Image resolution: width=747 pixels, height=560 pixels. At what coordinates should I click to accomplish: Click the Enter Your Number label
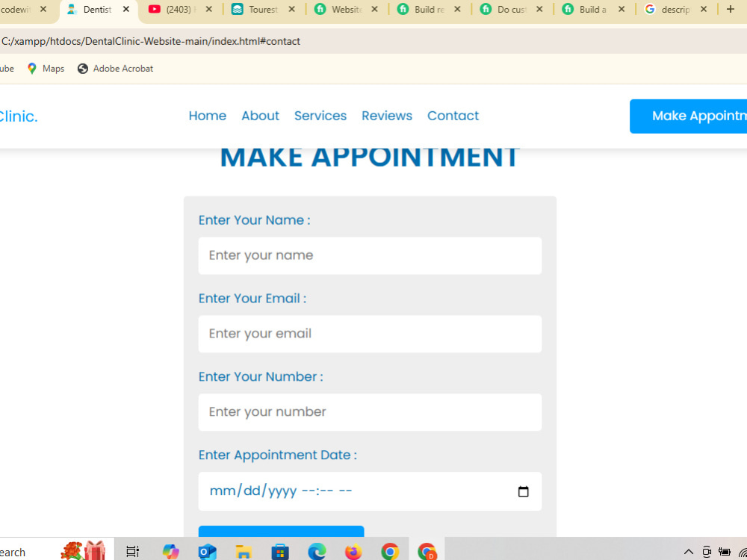[x=261, y=376]
